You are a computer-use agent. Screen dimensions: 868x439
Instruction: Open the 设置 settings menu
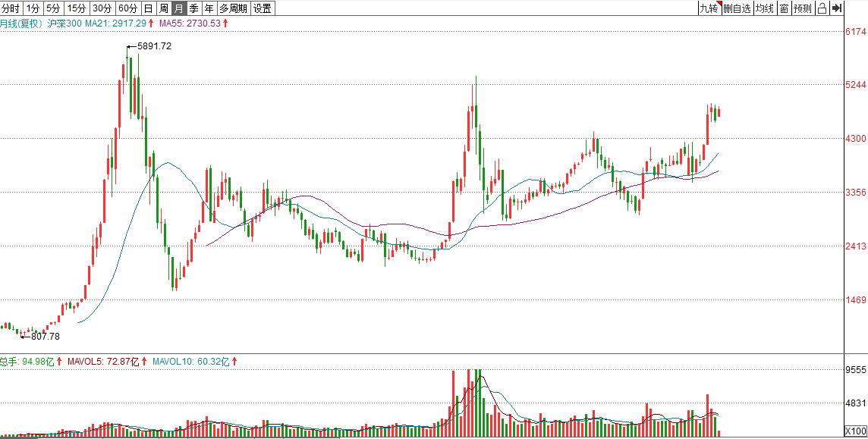[x=262, y=8]
